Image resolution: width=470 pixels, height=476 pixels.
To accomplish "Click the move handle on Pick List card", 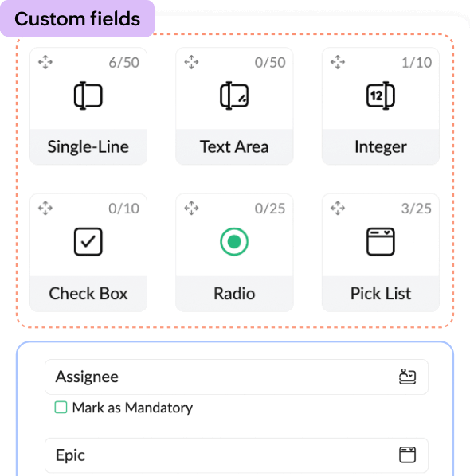I will click(338, 209).
